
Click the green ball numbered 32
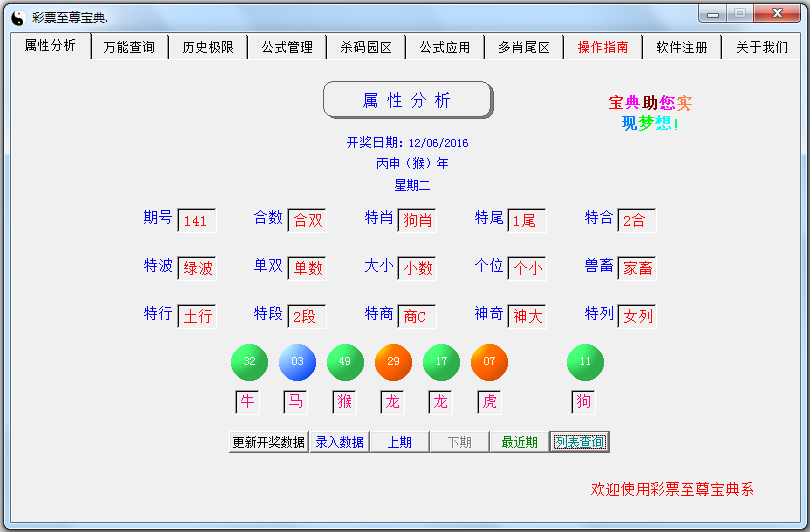point(250,362)
